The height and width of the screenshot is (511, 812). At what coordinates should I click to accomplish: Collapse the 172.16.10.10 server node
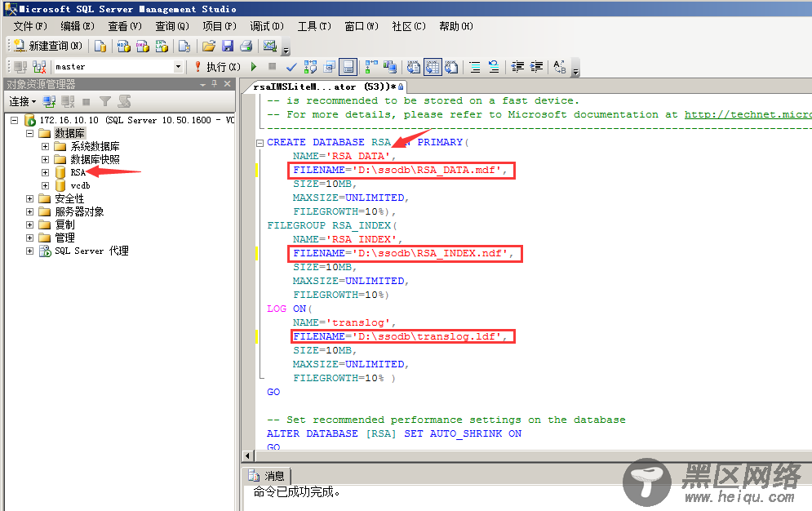(x=15, y=120)
